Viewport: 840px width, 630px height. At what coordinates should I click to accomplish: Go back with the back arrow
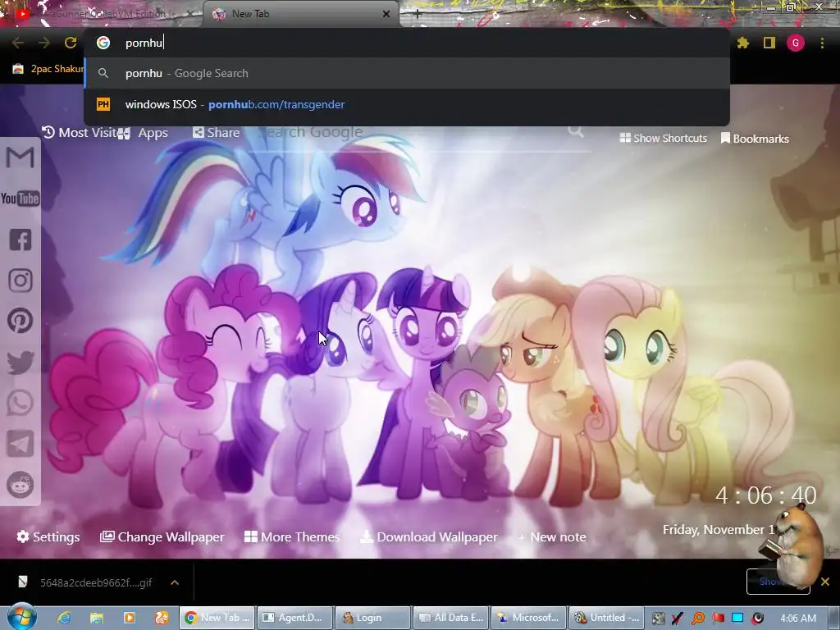pos(18,43)
